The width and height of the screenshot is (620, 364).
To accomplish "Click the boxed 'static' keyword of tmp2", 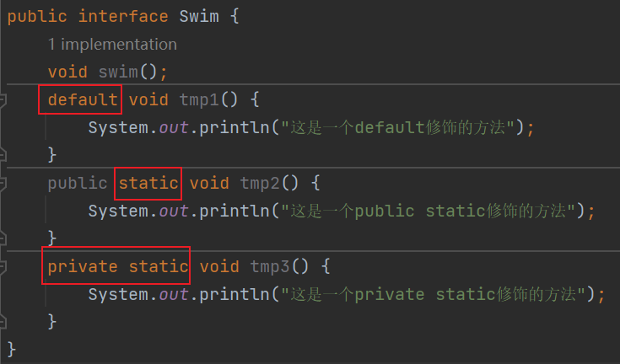I will (x=148, y=184).
